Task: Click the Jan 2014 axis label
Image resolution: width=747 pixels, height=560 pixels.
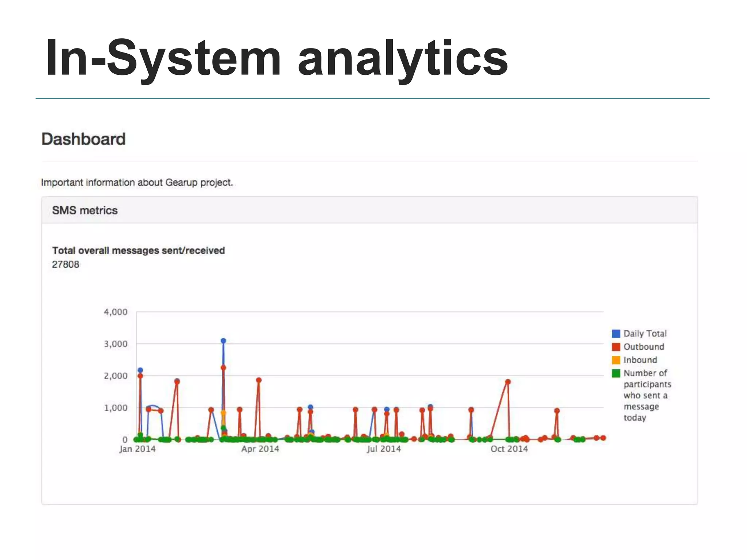Action: pyautogui.click(x=137, y=449)
